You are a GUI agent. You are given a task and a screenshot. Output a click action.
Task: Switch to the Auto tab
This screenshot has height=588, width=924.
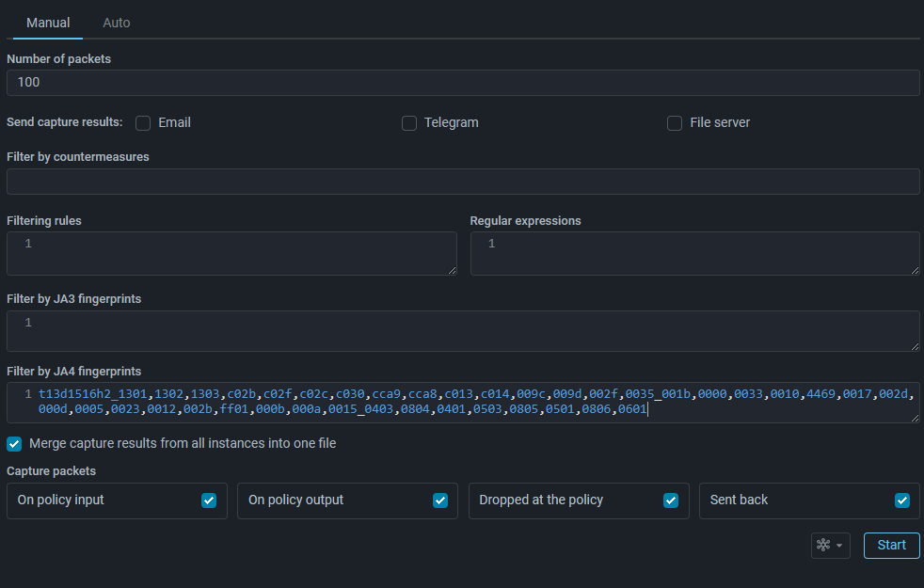117,23
